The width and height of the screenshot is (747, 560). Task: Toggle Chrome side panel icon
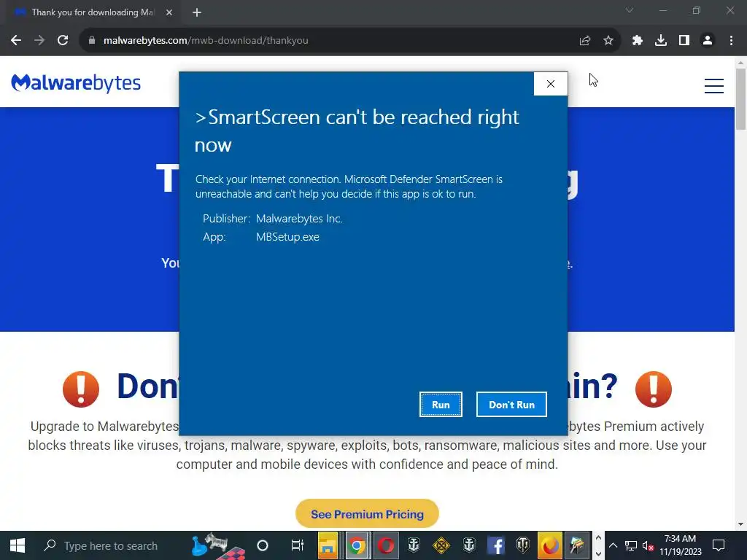(x=684, y=41)
